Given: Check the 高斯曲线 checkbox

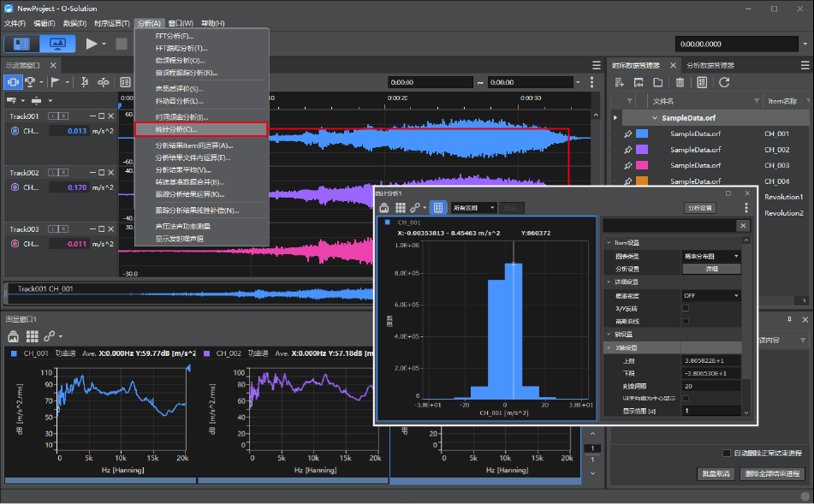Looking at the screenshot, I should 686,321.
